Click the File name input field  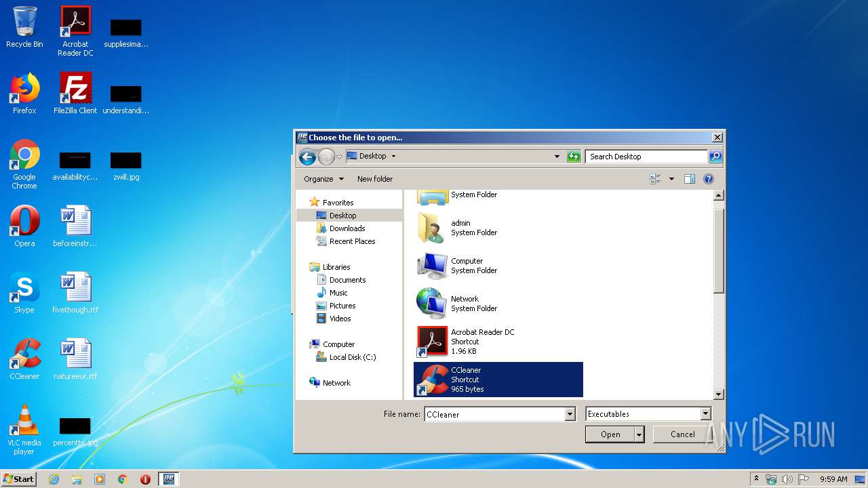point(494,414)
